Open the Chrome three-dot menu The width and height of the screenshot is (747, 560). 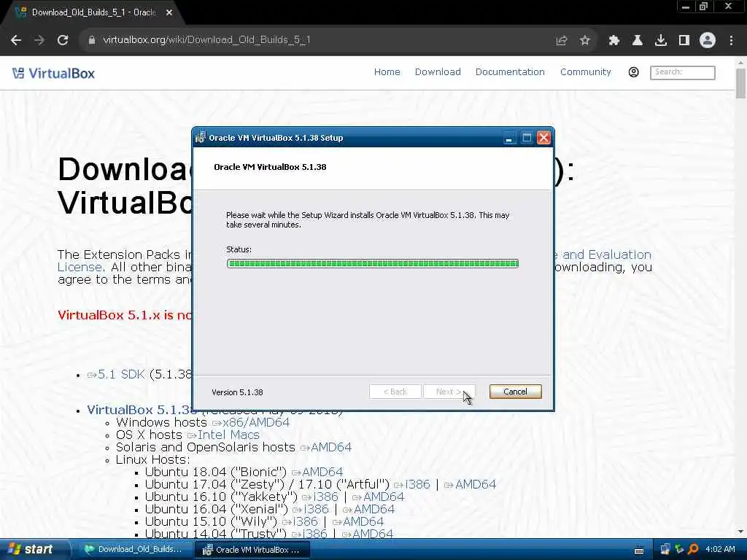[x=731, y=41]
